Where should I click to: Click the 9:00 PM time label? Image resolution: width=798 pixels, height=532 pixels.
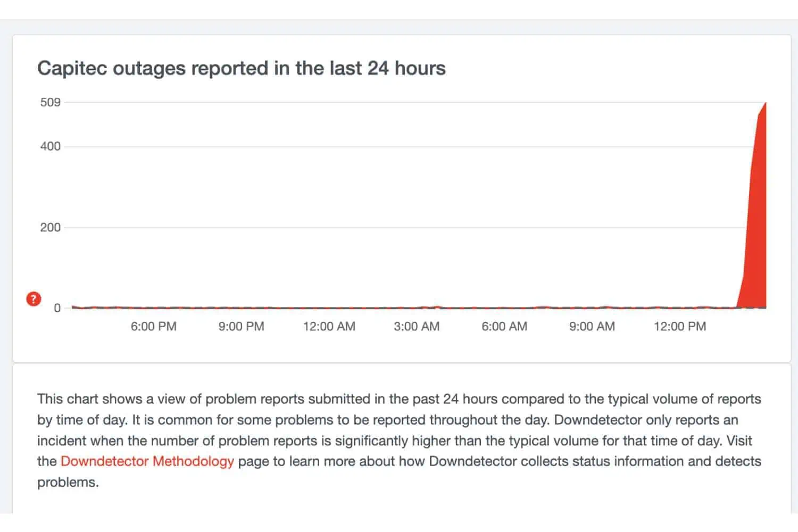241,327
